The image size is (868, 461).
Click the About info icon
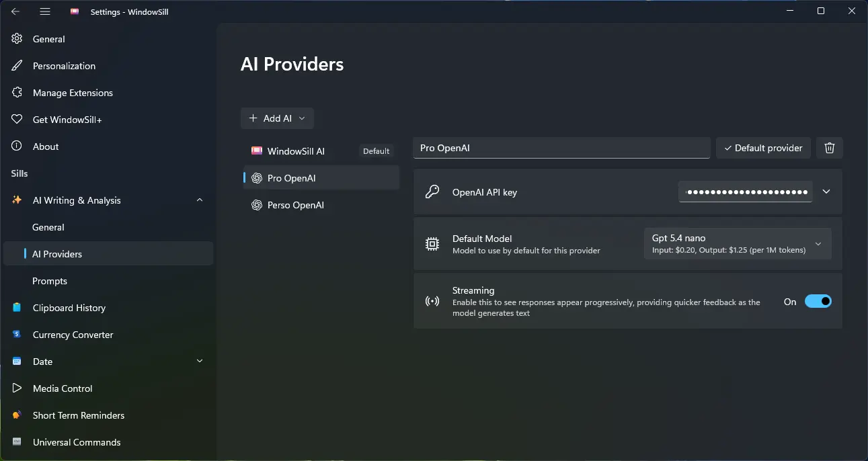[17, 146]
